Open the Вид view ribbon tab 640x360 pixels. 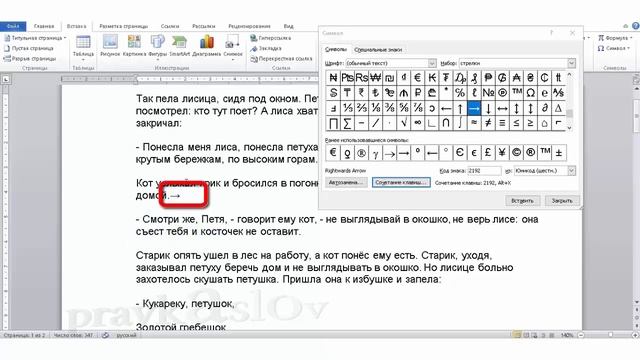click(x=289, y=26)
